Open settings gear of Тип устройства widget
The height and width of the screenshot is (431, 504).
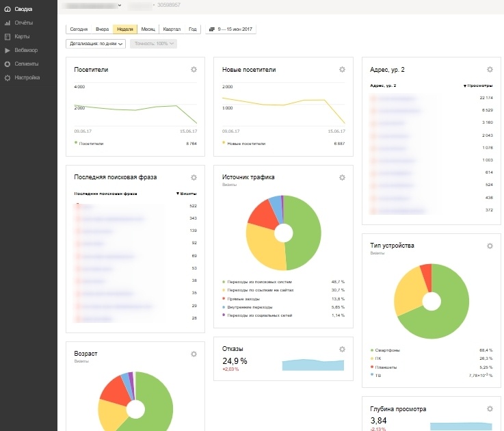[490, 246]
